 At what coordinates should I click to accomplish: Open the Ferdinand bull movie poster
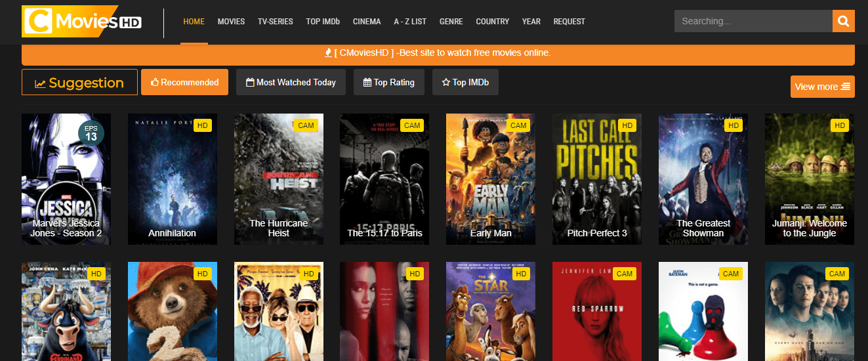pyautogui.click(x=66, y=312)
